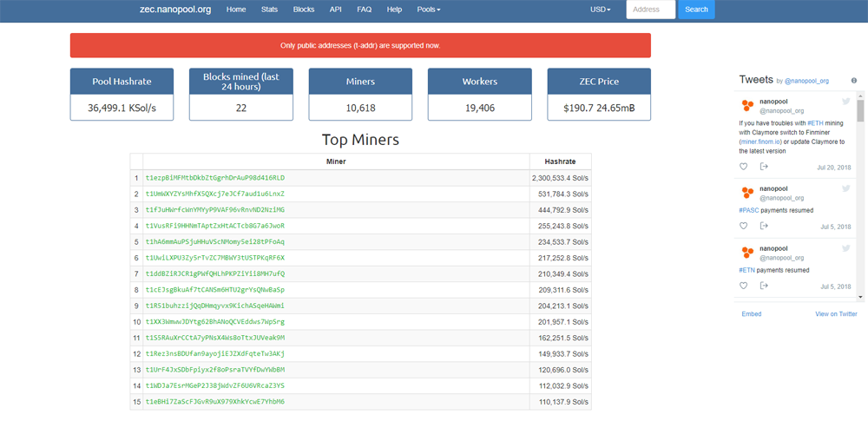Open miner address t1UmWXYZYsMhfX5QXcj7eJCf7aud1u6LnxZ
Image resolution: width=868 pixels, height=441 pixels.
point(214,194)
